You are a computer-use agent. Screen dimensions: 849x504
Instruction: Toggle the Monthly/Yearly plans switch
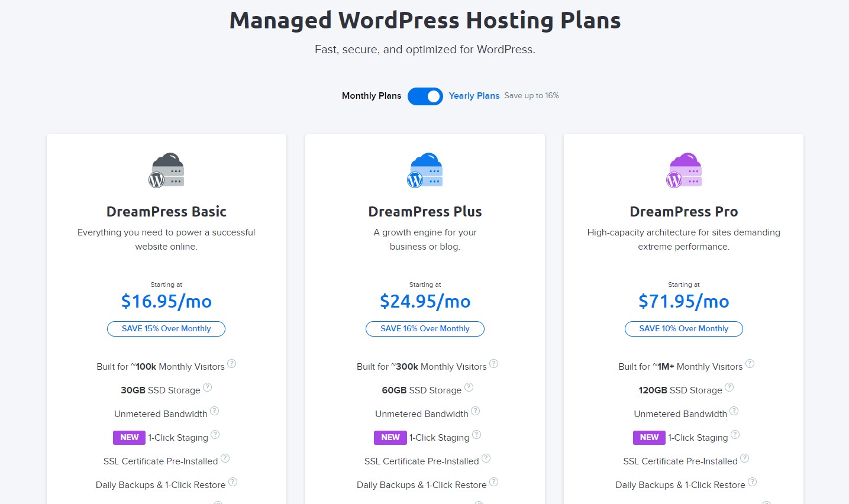(x=425, y=96)
